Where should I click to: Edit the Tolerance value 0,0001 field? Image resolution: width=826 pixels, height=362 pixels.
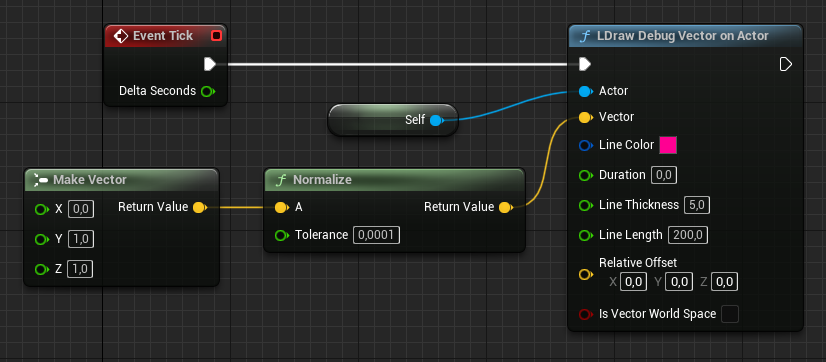376,235
